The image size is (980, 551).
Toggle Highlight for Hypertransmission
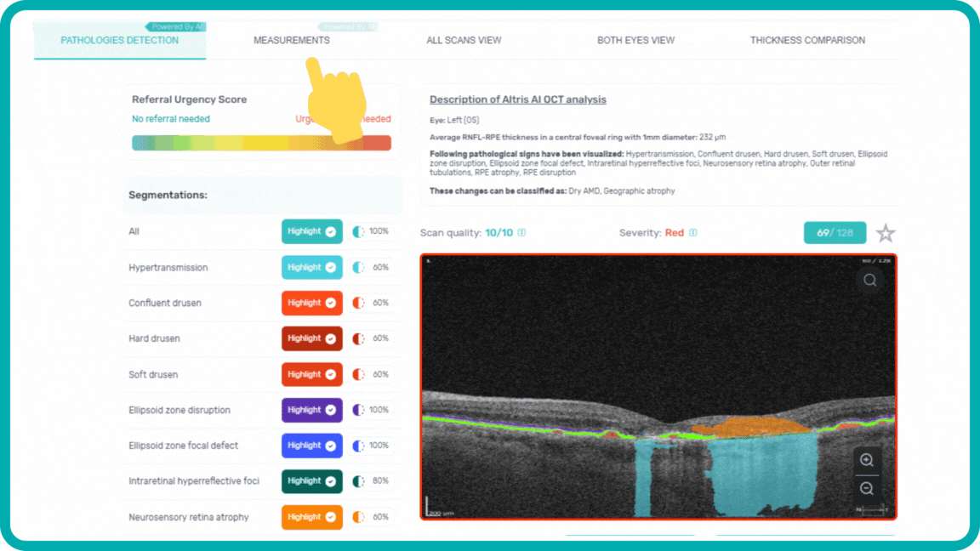click(312, 267)
